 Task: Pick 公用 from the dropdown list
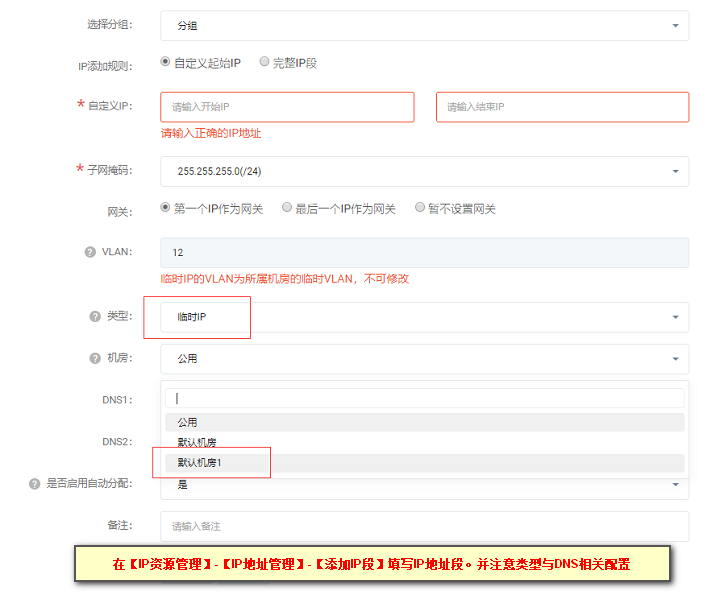(424, 422)
